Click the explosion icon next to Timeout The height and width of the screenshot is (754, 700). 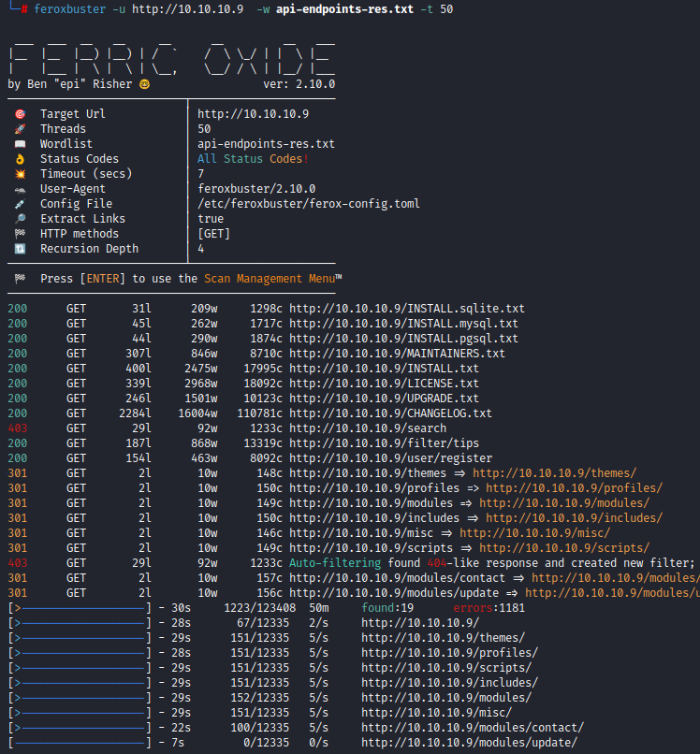pyautogui.click(x=20, y=174)
